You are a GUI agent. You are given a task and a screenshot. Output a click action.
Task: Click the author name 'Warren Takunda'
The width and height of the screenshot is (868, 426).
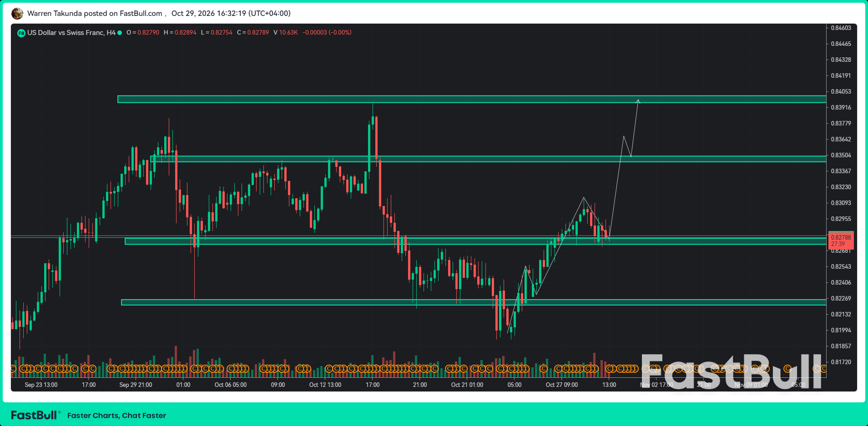point(55,13)
